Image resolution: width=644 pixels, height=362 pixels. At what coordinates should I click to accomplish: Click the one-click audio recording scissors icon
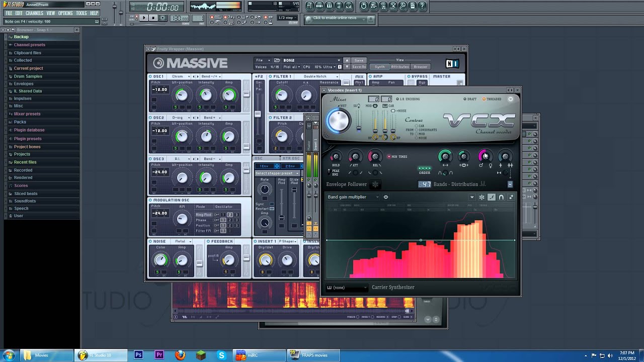pos(393,6)
